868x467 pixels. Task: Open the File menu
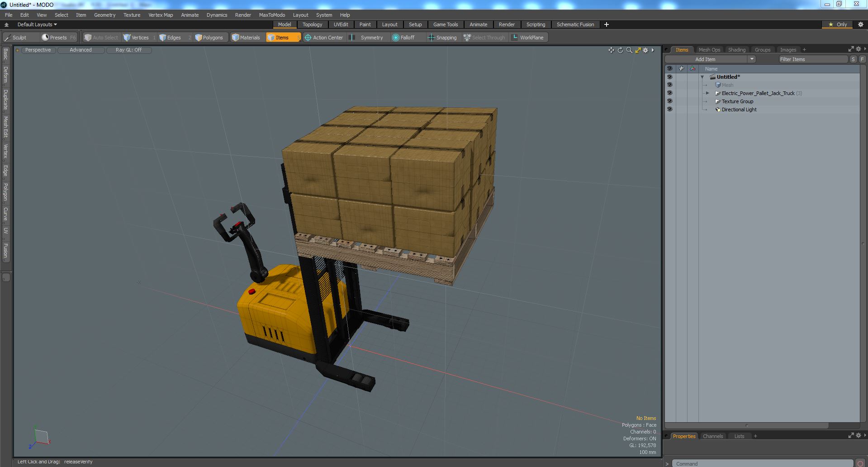(9, 15)
